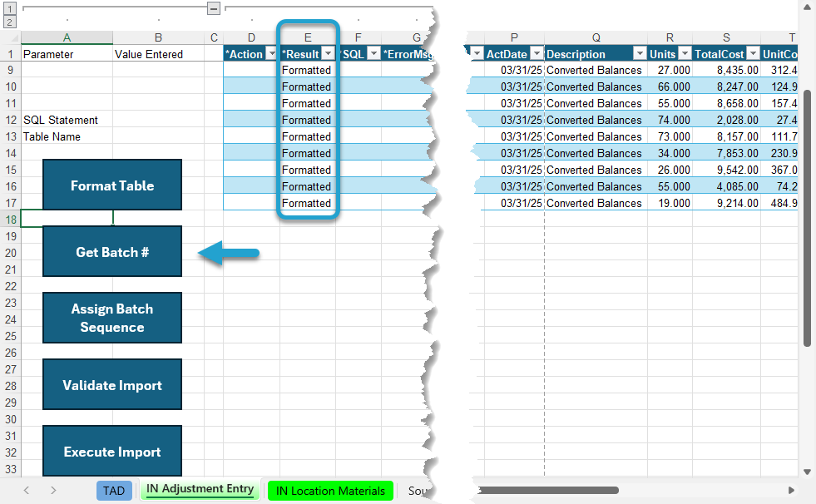This screenshot has height=504, width=816.
Task: Select row 33 header
Action: [11, 468]
